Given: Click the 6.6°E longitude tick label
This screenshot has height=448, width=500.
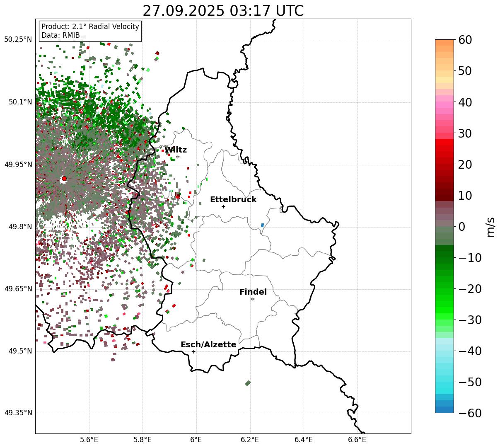Looking at the screenshot, I should pyautogui.click(x=357, y=440).
